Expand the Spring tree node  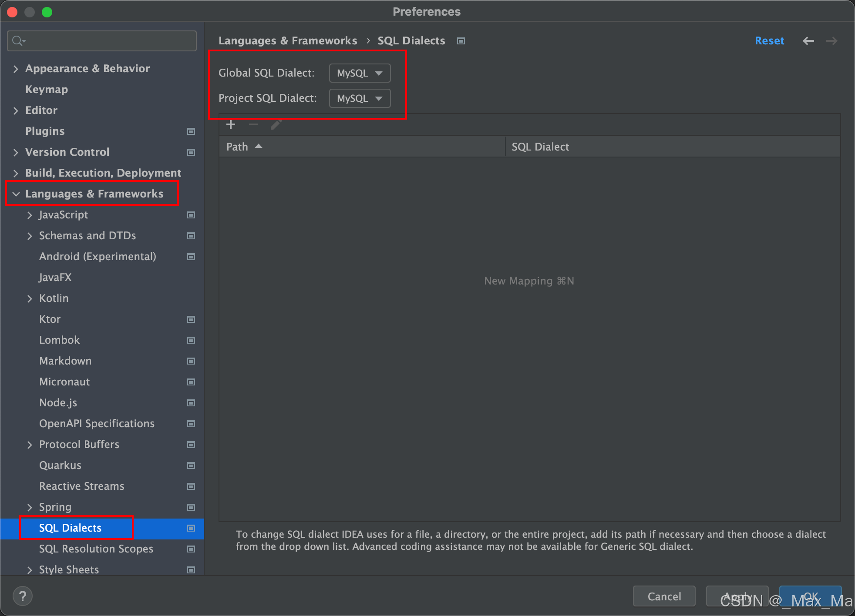pyautogui.click(x=30, y=507)
